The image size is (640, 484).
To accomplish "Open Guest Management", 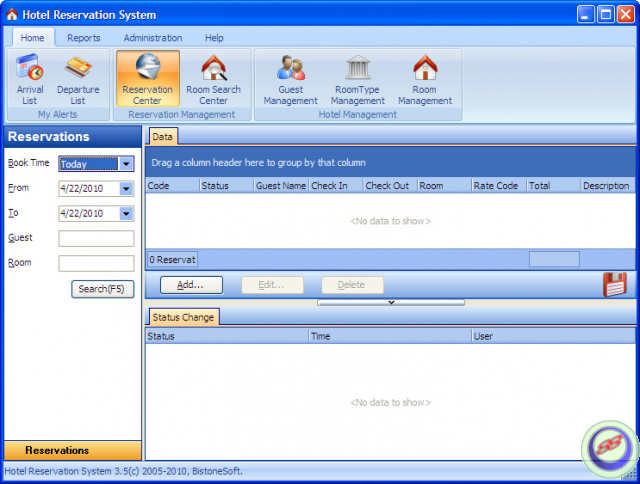I will coord(291,79).
